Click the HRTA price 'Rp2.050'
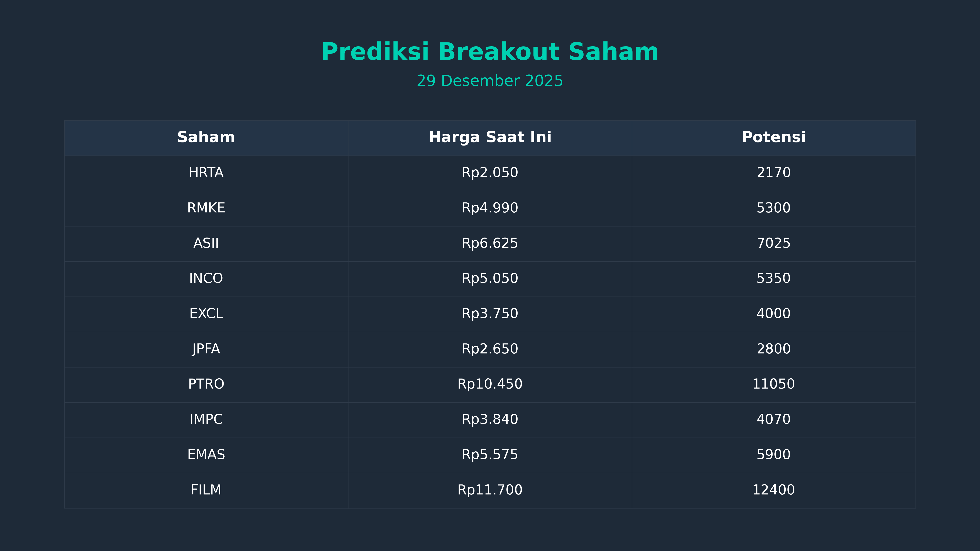This screenshot has width=980, height=551. tap(490, 173)
